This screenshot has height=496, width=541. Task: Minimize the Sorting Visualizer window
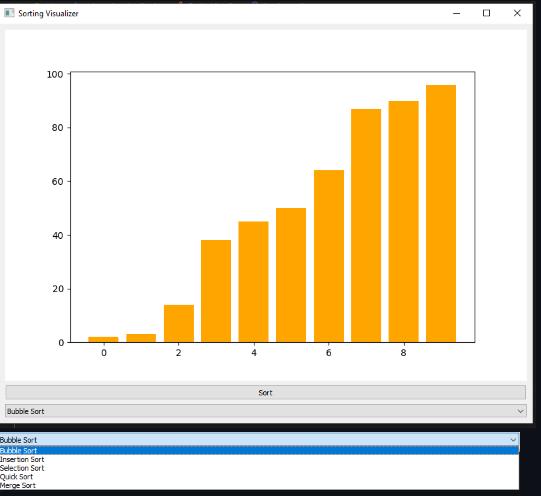(456, 13)
